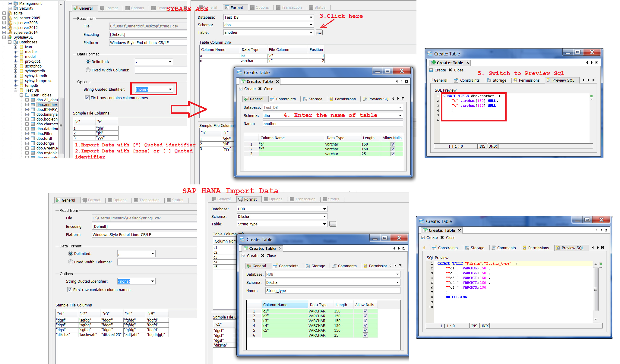The height and width of the screenshot is (364, 620).
Task: Open Permissions tab in Sybase Create Table dialog
Action: (342, 99)
